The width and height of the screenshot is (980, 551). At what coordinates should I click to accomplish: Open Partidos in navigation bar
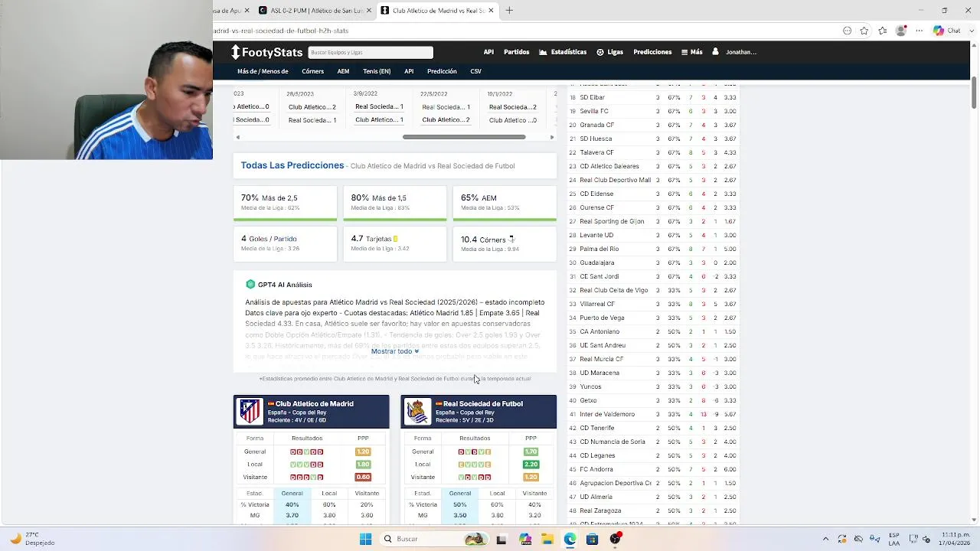pos(517,52)
